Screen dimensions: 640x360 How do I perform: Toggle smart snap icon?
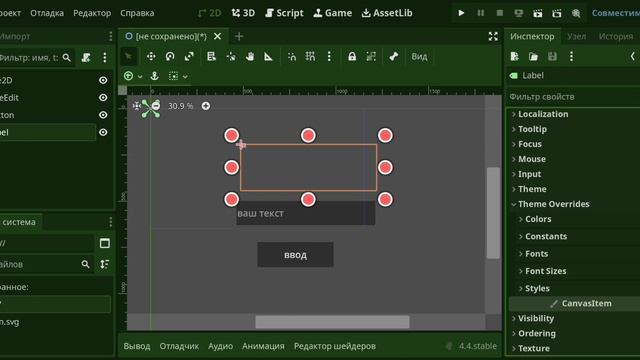[292, 56]
